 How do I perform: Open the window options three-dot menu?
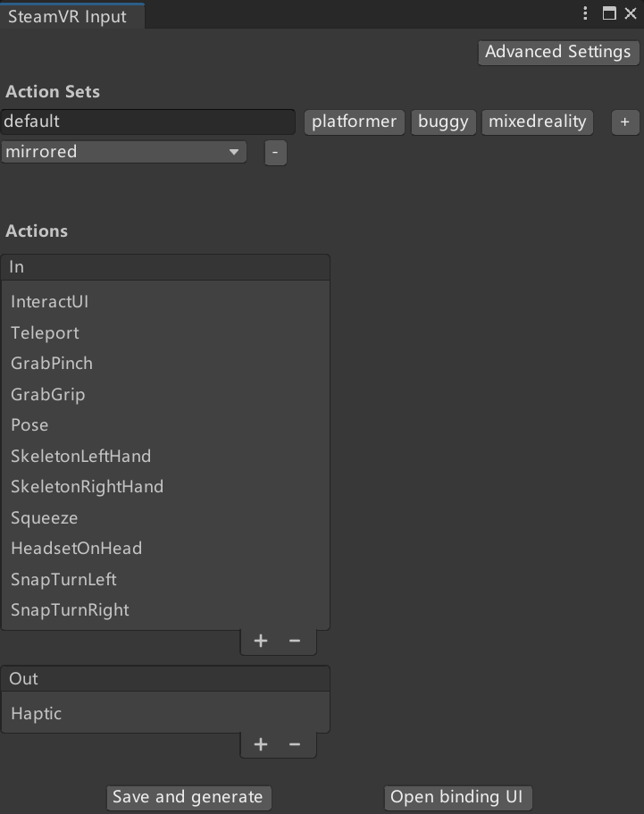(585, 13)
